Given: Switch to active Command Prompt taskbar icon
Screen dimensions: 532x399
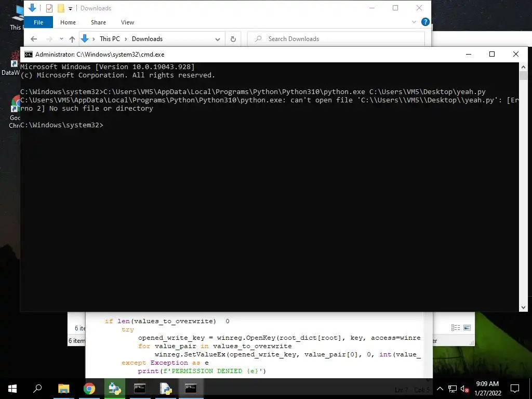Looking at the screenshot, I should click(191, 389).
